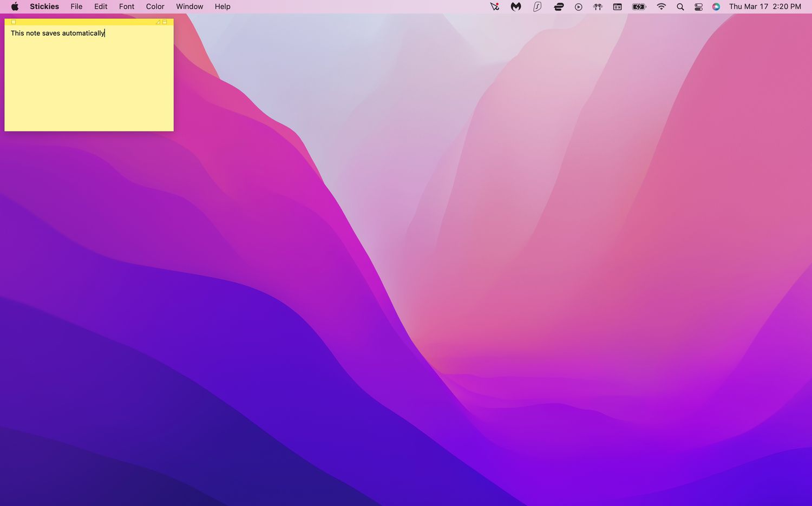Expand the File menu
The width and height of the screenshot is (812, 506).
76,6
